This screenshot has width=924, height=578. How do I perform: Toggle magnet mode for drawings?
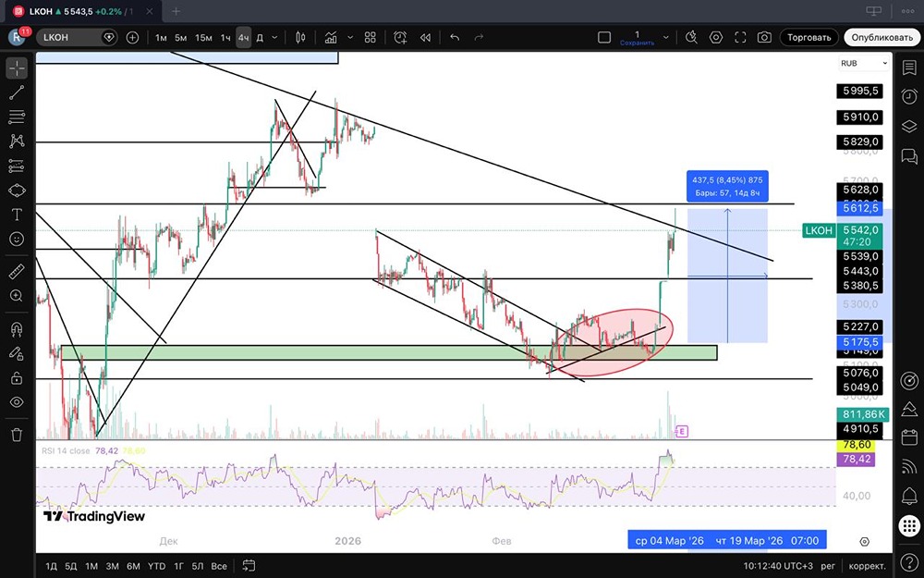coord(17,329)
